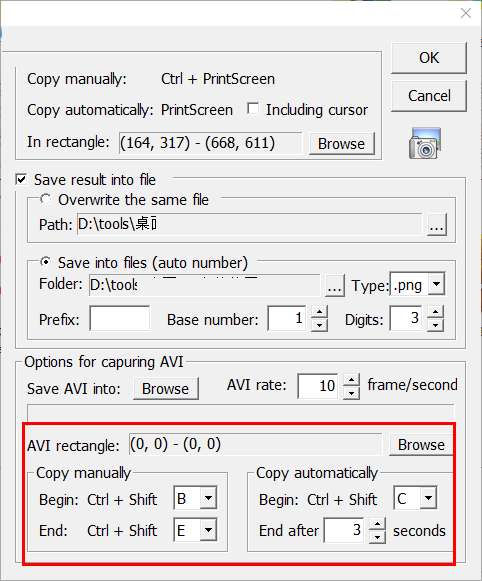Expand manual Begin hotkey dropdown B
Viewport: 482px width, 581px height.
coord(208,498)
